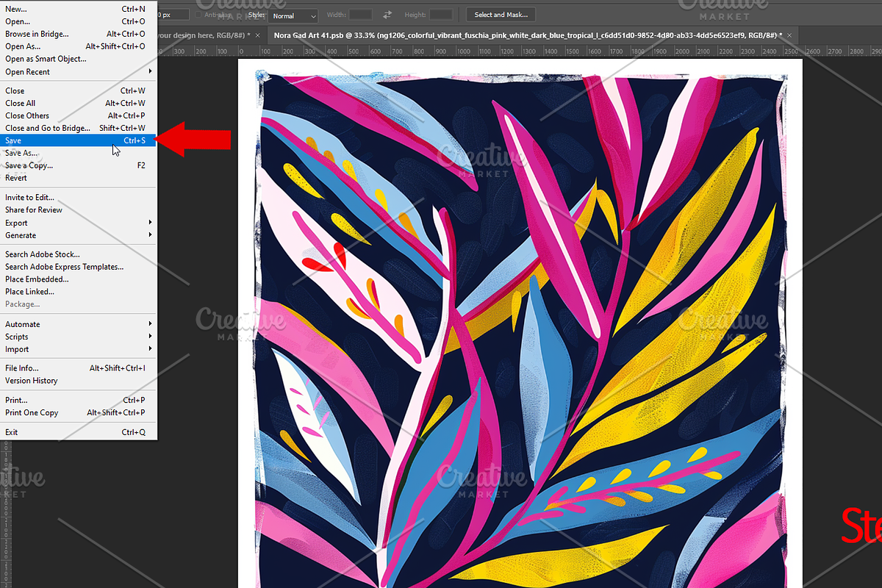Viewport: 882px width, 588px height.
Task: Click the Height input field
Action: [x=441, y=15]
